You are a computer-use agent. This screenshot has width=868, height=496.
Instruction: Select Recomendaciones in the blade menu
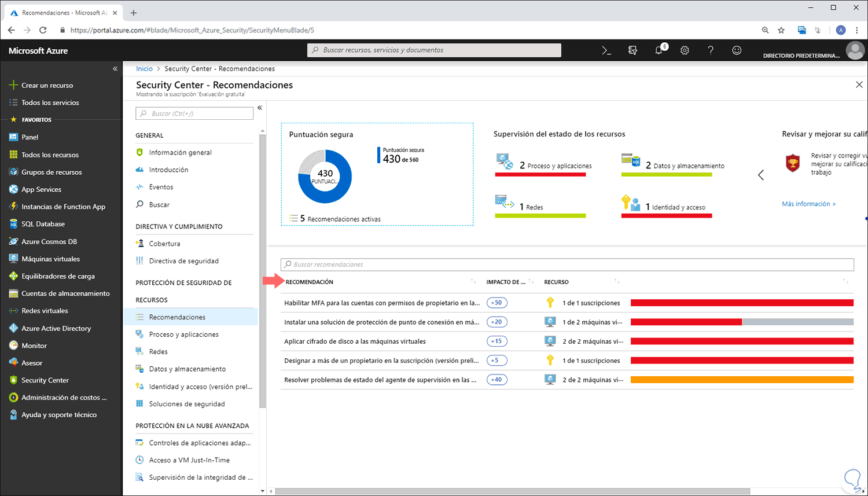click(191, 317)
